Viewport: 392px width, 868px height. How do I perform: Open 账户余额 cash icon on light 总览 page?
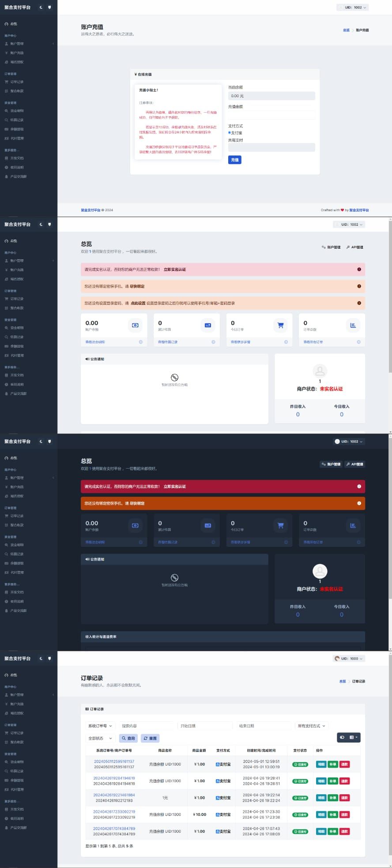pyautogui.click(x=135, y=326)
